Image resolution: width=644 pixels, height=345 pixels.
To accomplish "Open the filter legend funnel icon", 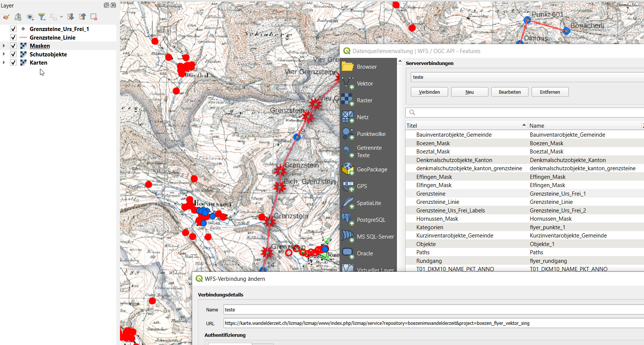I will coord(42,17).
